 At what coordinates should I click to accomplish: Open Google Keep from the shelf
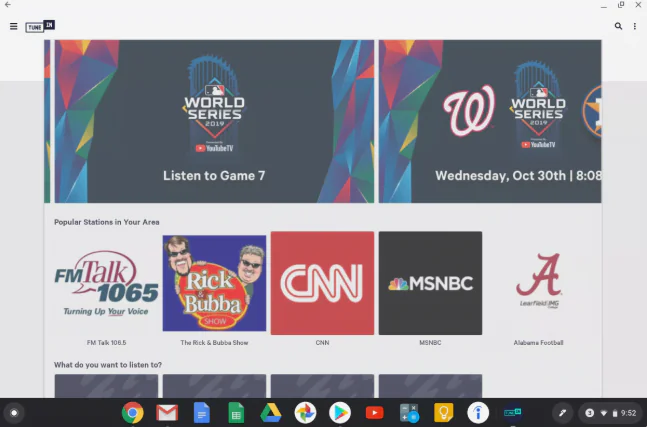tap(444, 413)
